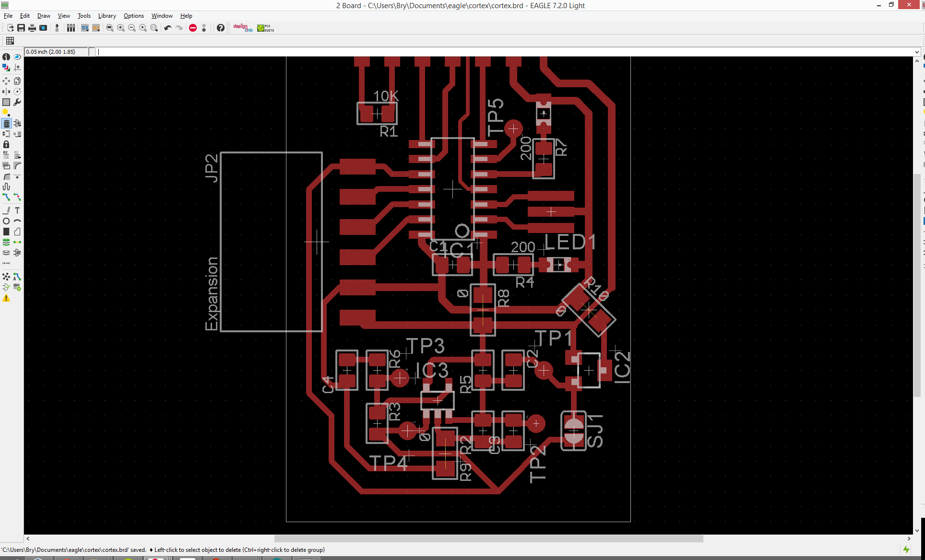This screenshot has width=925, height=560.
Task: Open the SCR script dropdown
Action: [85, 28]
